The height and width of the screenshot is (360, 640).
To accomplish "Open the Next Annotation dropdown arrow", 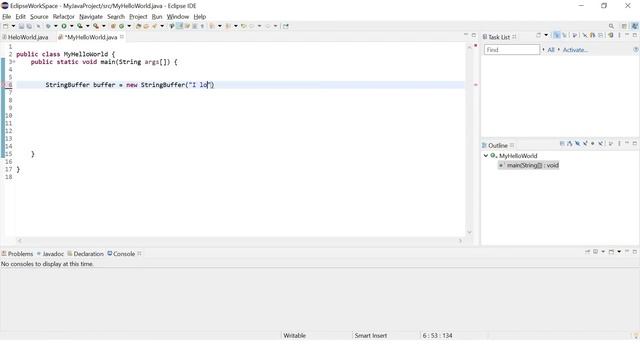I will [x=220, y=26].
